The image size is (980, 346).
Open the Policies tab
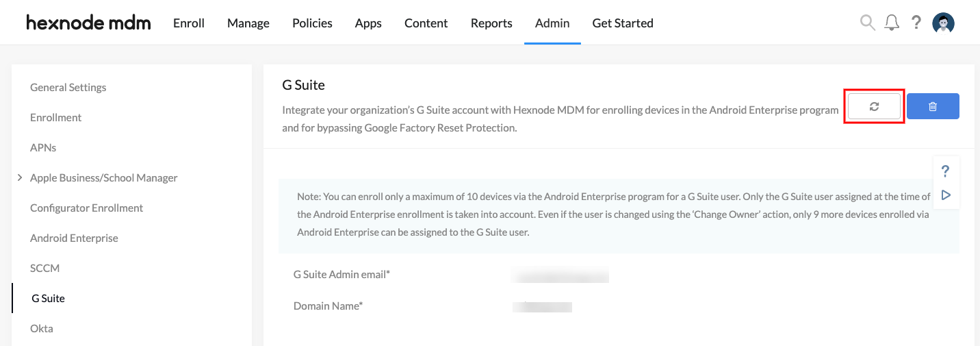point(312,23)
